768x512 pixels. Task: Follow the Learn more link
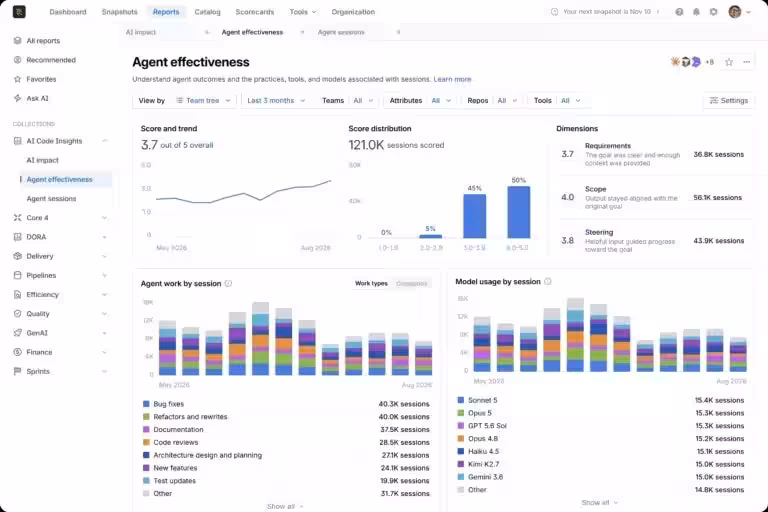pyautogui.click(x=452, y=79)
